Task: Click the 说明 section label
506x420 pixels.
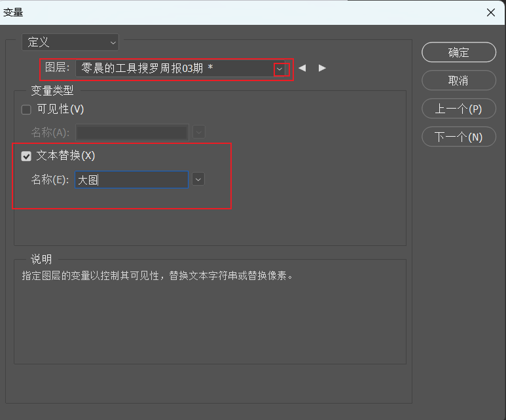Action: coord(41,259)
